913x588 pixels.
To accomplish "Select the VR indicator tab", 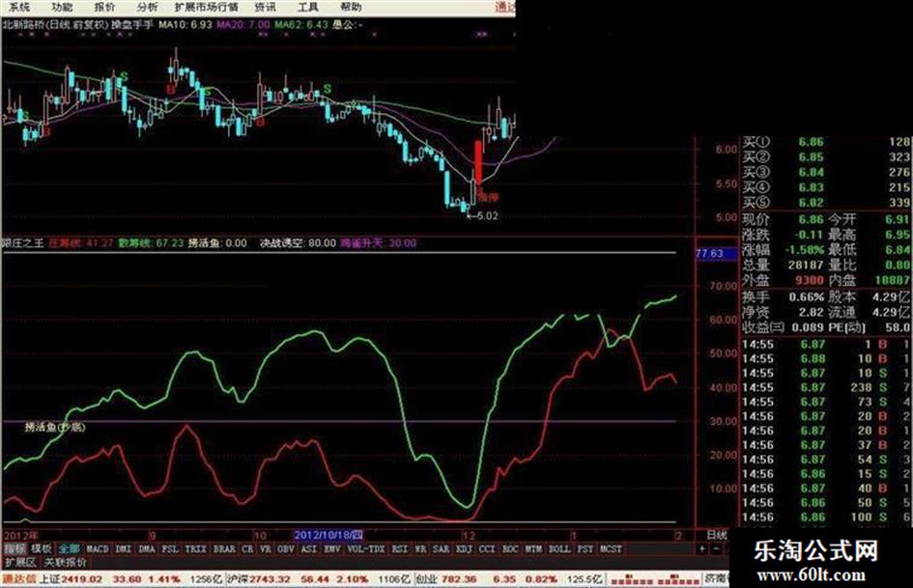I will (266, 549).
